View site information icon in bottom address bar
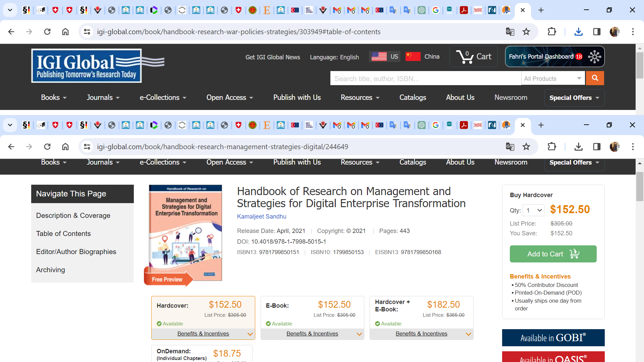Screen dimensions: 644x362 [x=87, y=147]
